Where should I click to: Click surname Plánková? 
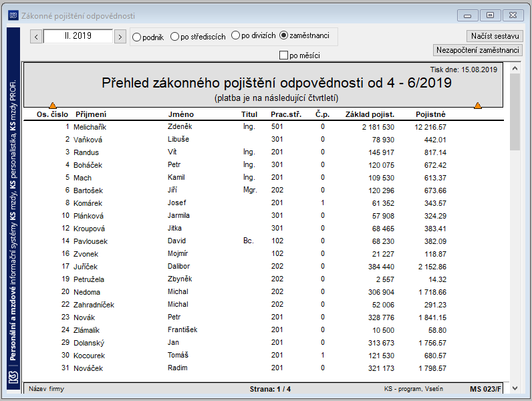click(x=88, y=216)
